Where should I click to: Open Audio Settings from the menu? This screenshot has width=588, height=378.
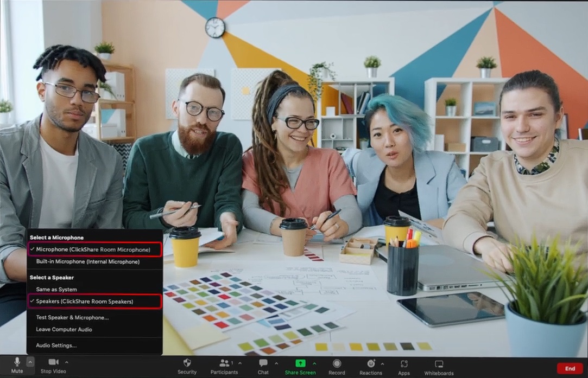pyautogui.click(x=56, y=345)
